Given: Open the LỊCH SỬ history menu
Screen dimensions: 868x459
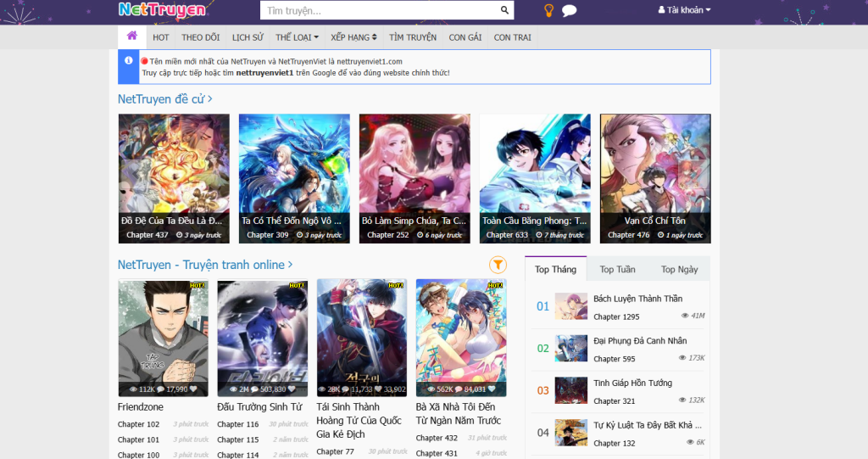Looking at the screenshot, I should pyautogui.click(x=248, y=37).
